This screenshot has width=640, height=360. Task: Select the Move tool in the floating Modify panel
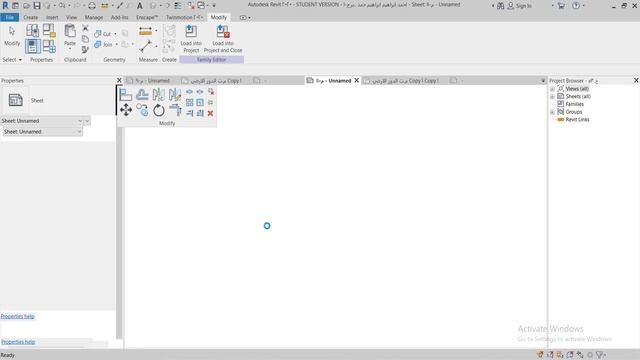click(126, 110)
